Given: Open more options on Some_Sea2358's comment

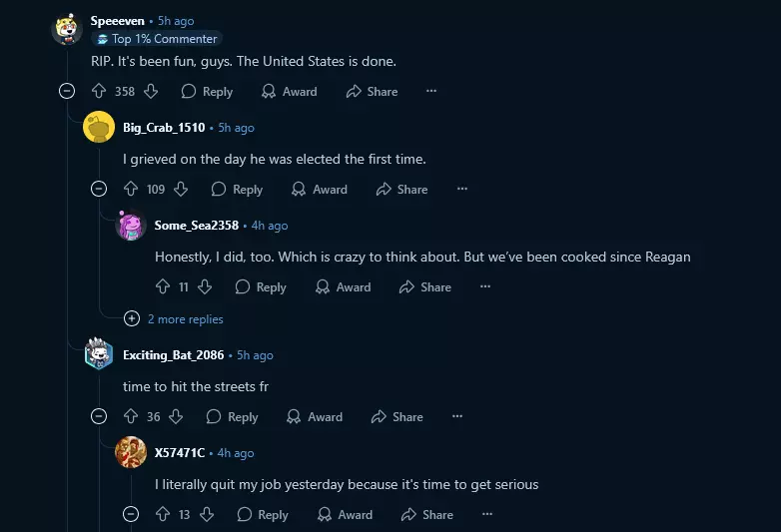Looking at the screenshot, I should point(485,286).
